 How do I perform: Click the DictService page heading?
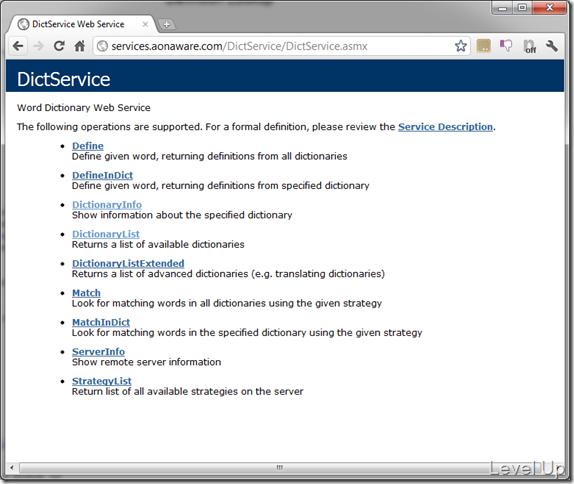pyautogui.click(x=63, y=79)
